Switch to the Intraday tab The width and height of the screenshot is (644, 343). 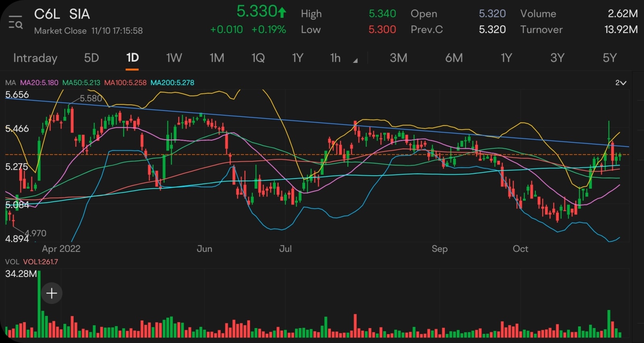click(x=35, y=58)
